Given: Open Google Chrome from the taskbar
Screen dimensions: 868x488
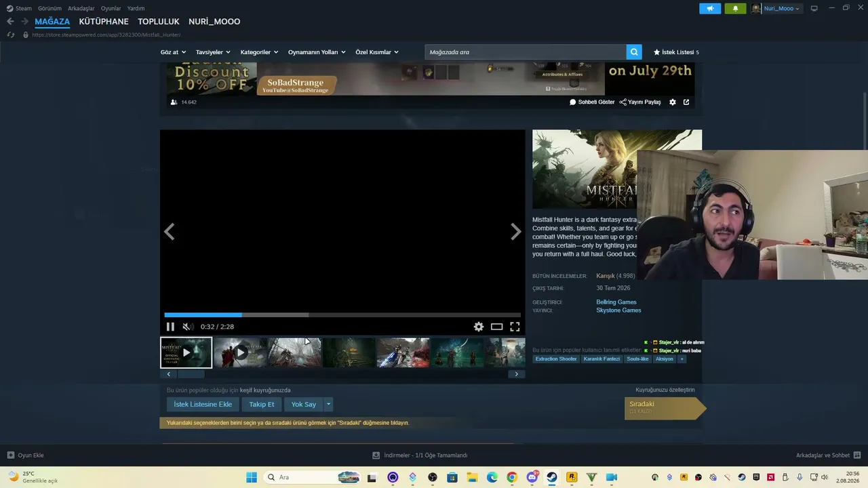Looking at the screenshot, I should click(512, 477).
